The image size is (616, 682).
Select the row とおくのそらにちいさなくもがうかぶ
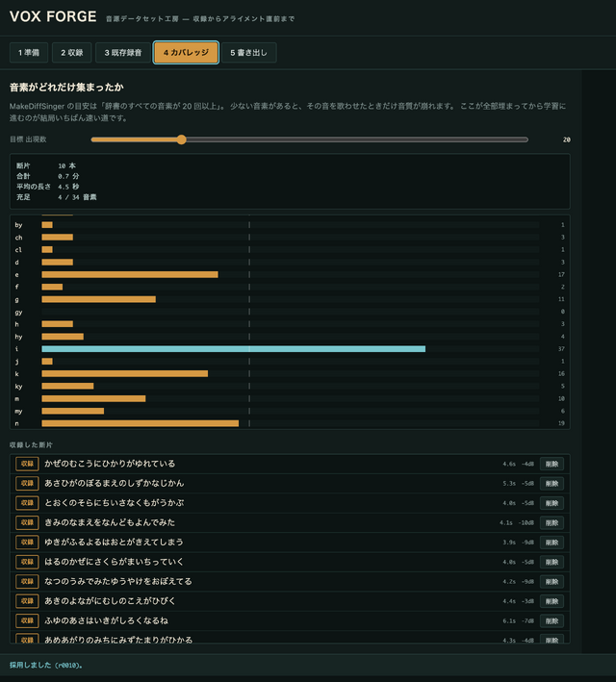[x=290, y=503]
